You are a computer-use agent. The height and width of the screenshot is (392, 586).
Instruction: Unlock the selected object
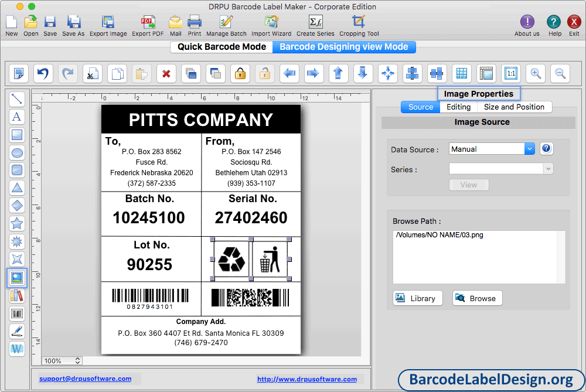coord(265,73)
